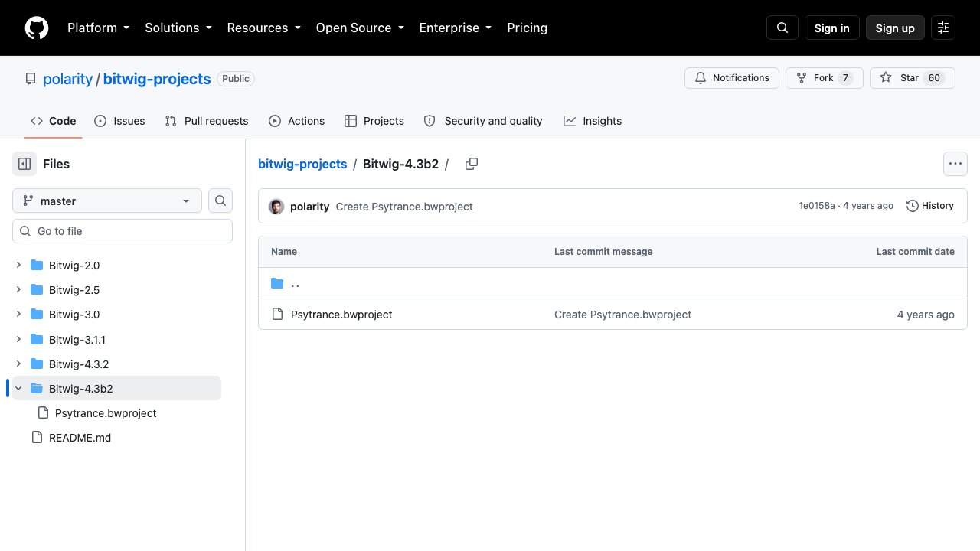980x551 pixels.
Task: Select Psytrance.bwproject in the file tree
Action: coord(106,413)
